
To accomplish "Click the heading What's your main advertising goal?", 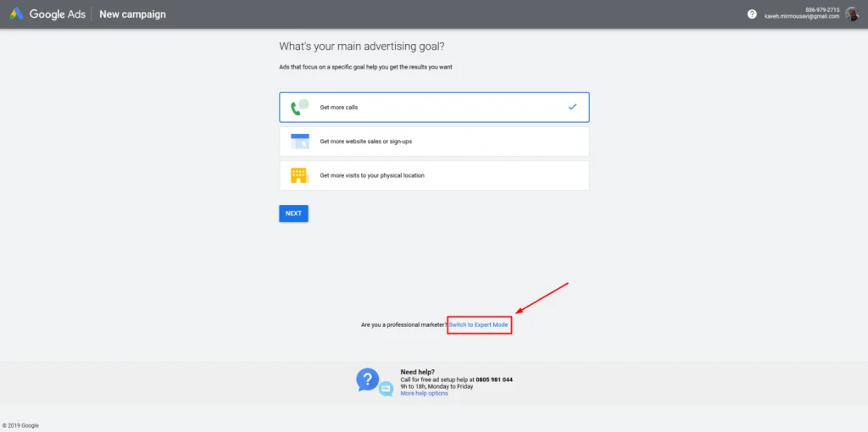I will pyautogui.click(x=361, y=46).
